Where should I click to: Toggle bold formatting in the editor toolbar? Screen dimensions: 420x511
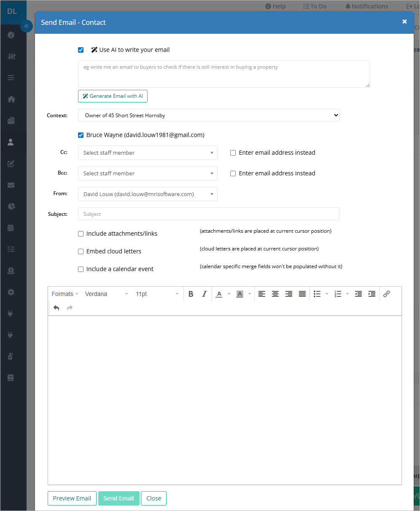click(x=191, y=294)
